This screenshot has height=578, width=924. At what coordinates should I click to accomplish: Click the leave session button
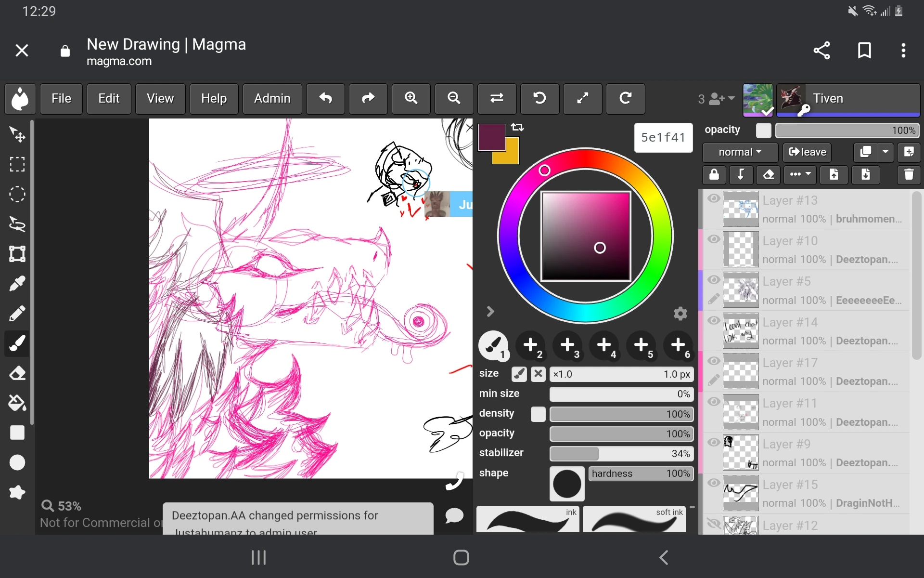[x=807, y=152]
